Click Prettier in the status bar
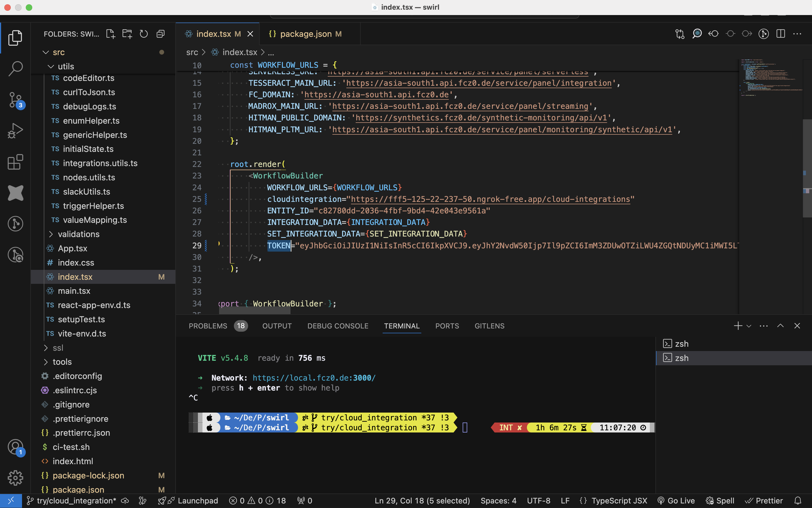The image size is (812, 508). [764, 500]
